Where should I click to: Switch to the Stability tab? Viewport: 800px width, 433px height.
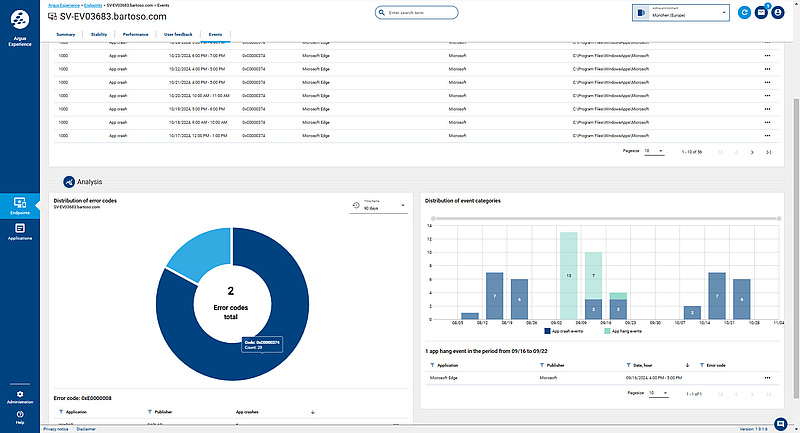(x=99, y=34)
